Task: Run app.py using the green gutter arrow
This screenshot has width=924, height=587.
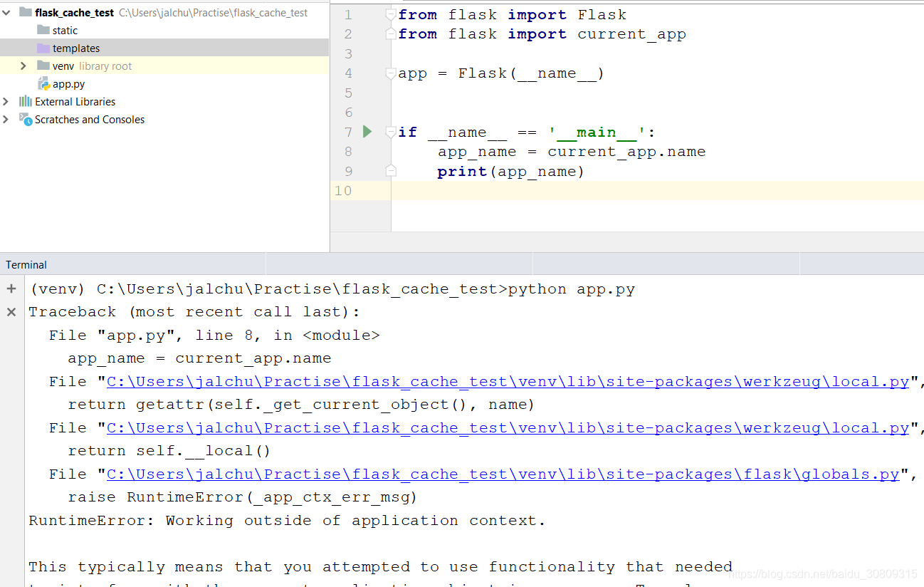Action: [367, 132]
